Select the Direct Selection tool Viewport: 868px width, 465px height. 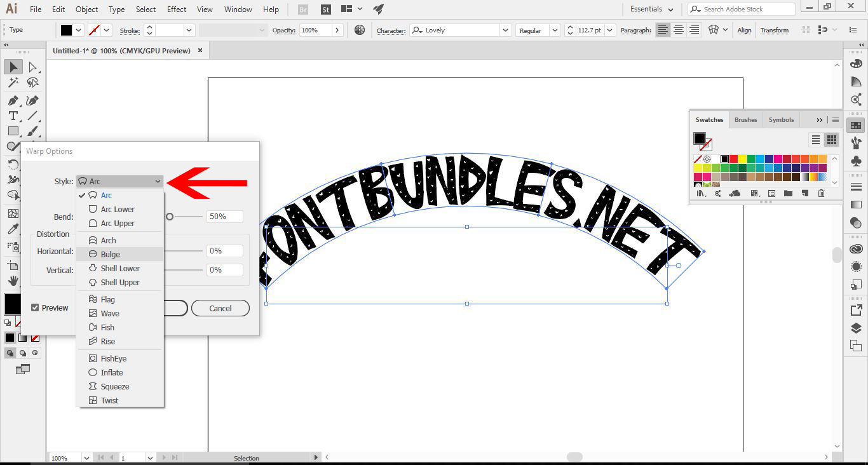click(33, 67)
